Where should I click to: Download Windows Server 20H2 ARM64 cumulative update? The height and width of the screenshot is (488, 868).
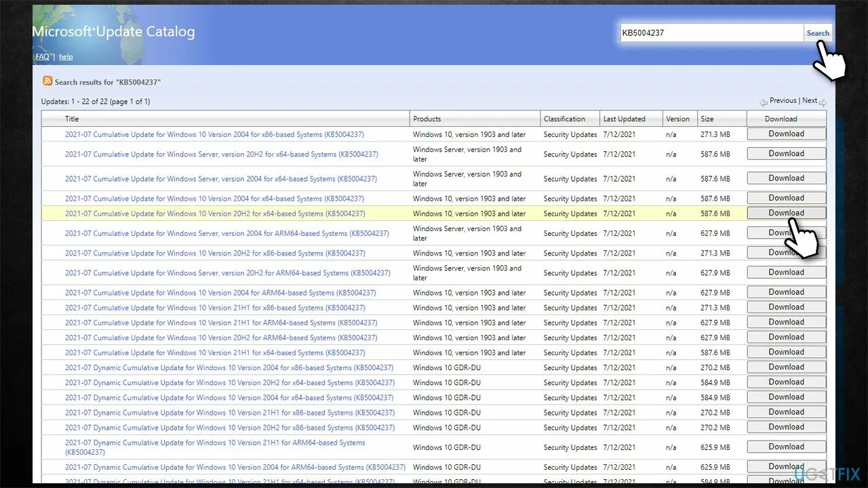[786, 272]
